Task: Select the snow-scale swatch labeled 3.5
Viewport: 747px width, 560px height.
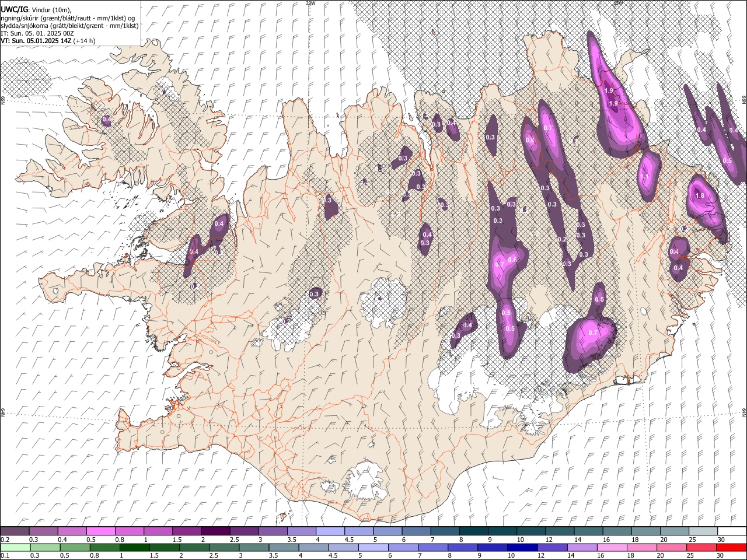Action: coord(301,531)
